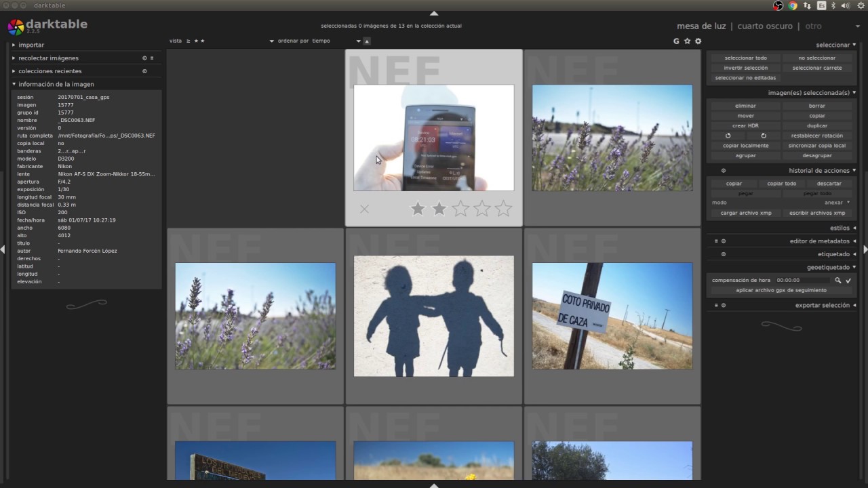
Task: Switch to the mesa de luz view
Action: tap(701, 26)
